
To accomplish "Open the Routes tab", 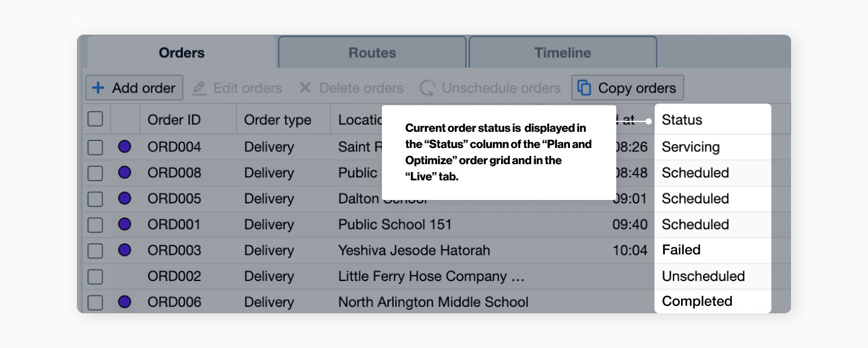I will [372, 53].
